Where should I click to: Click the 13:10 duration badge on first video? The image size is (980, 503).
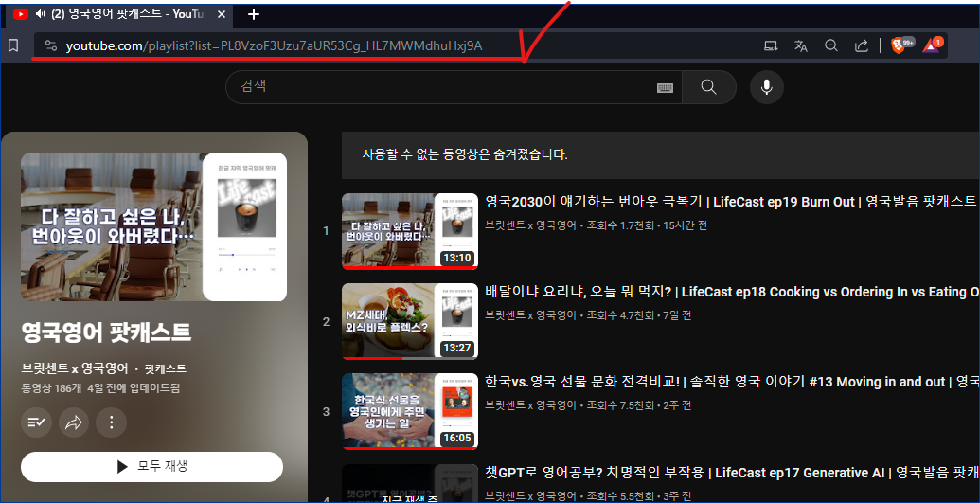pos(457,258)
